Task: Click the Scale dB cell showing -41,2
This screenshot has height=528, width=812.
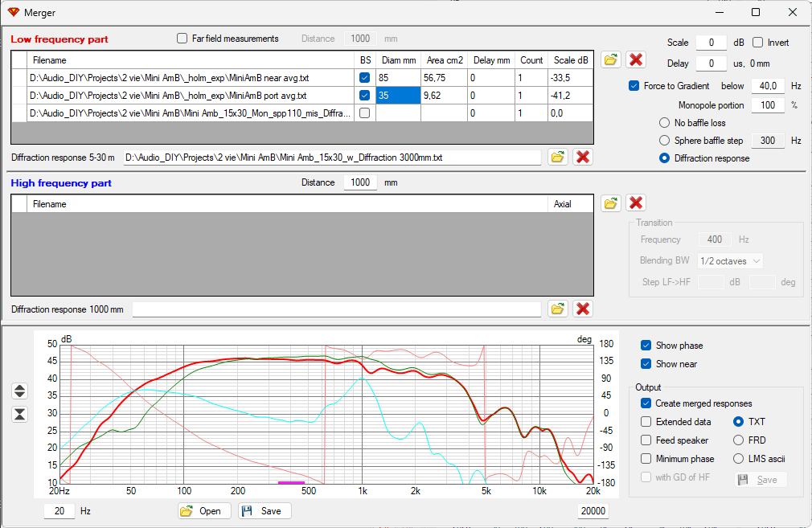Action: point(570,96)
